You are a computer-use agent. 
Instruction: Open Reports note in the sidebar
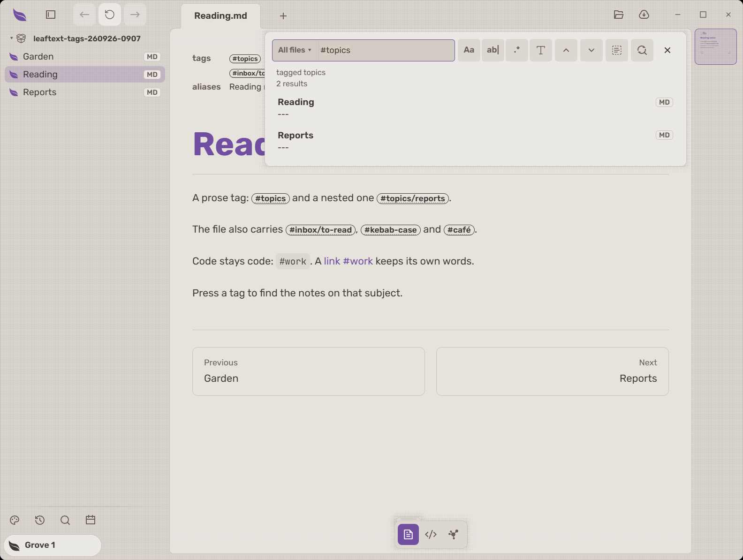tap(85, 92)
